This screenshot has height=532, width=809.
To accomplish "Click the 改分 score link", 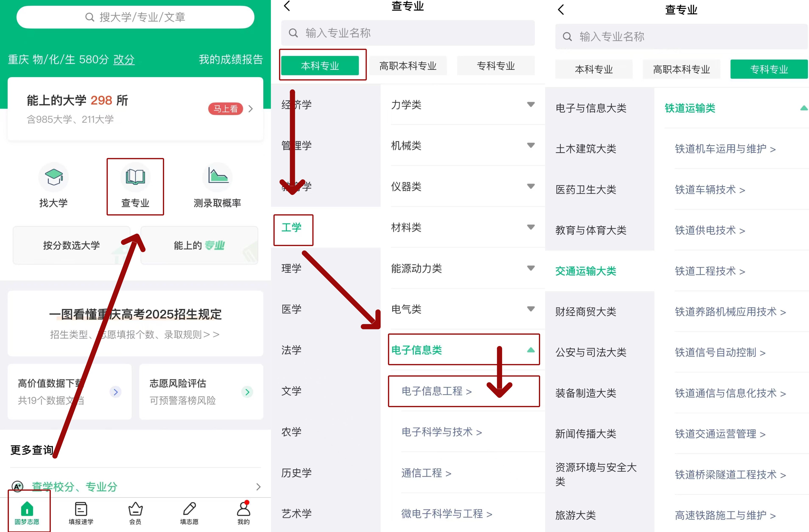I will tap(124, 60).
